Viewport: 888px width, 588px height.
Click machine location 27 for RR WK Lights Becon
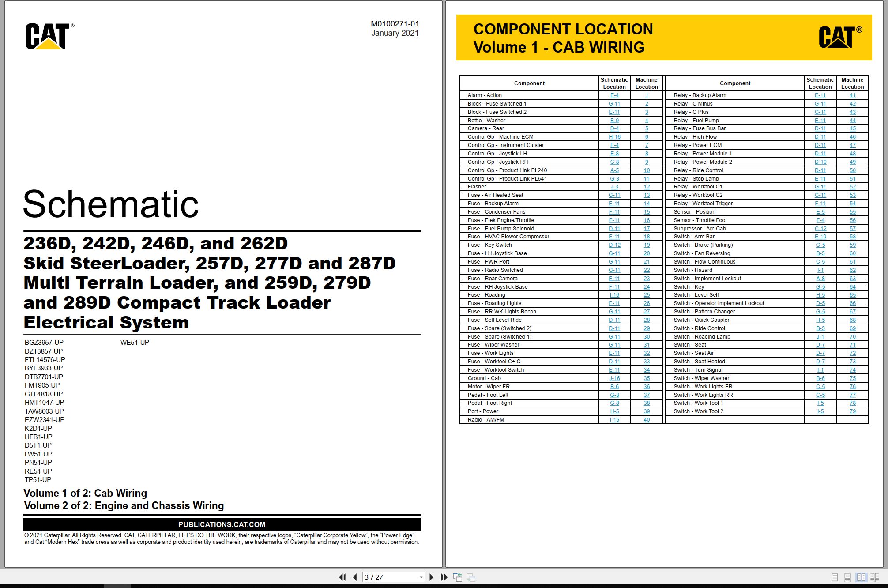click(647, 312)
